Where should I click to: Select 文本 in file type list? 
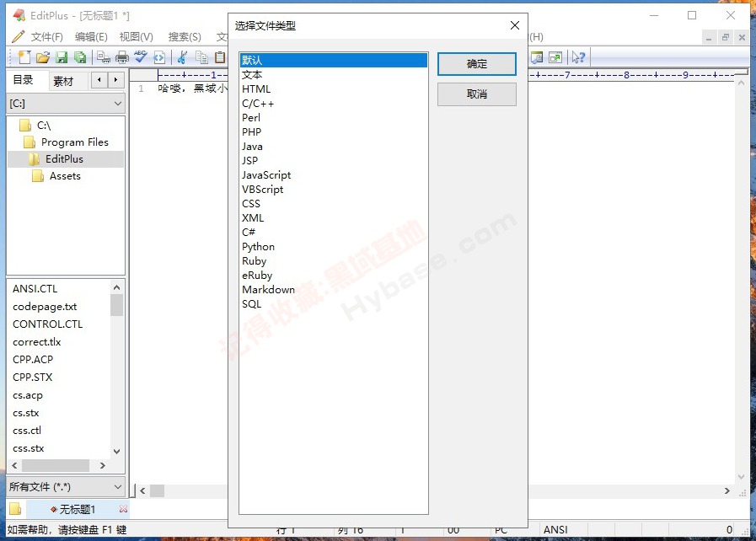coord(333,75)
